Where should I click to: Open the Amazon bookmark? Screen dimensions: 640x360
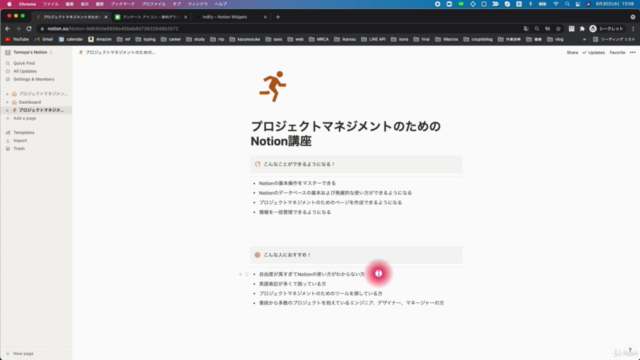click(100, 40)
